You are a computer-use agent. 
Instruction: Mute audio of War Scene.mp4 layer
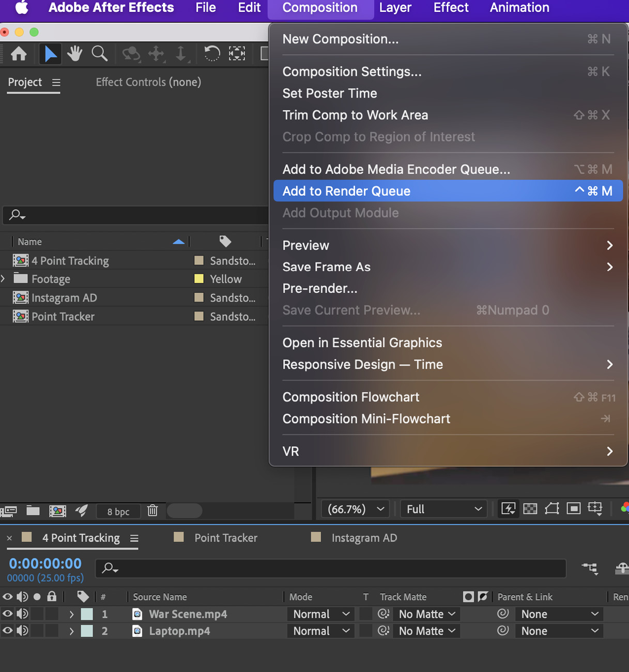22,614
